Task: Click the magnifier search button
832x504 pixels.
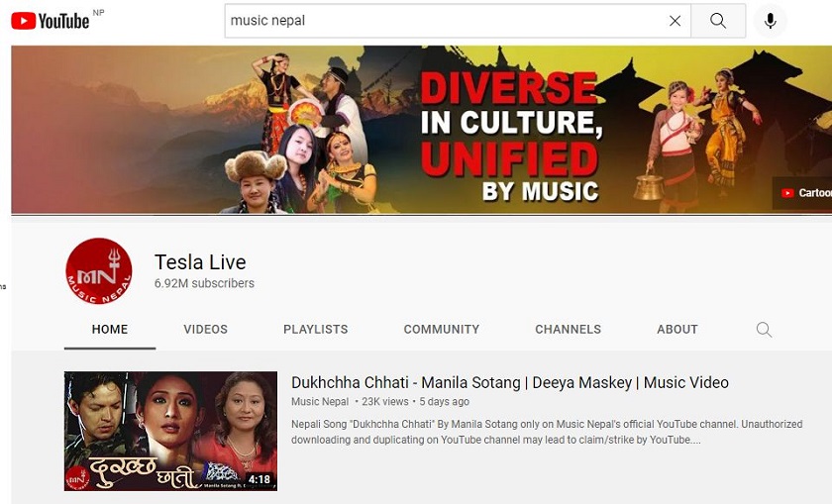Action: (718, 21)
